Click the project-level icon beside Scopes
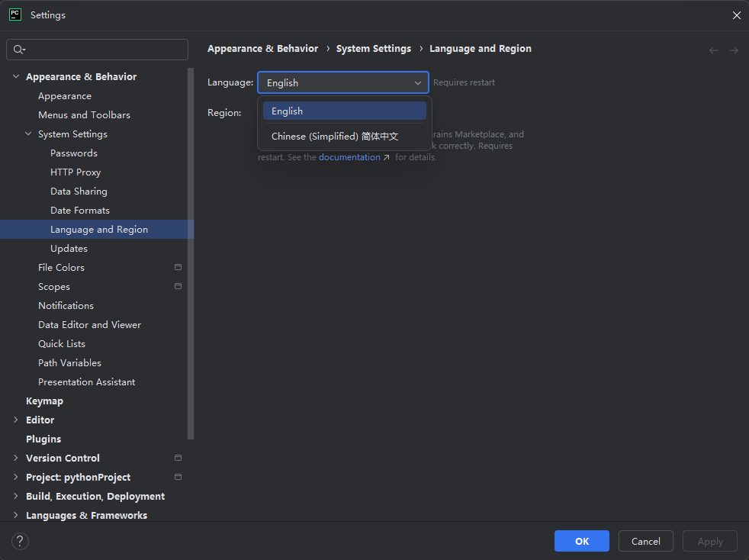The height and width of the screenshot is (560, 749). [x=178, y=286]
